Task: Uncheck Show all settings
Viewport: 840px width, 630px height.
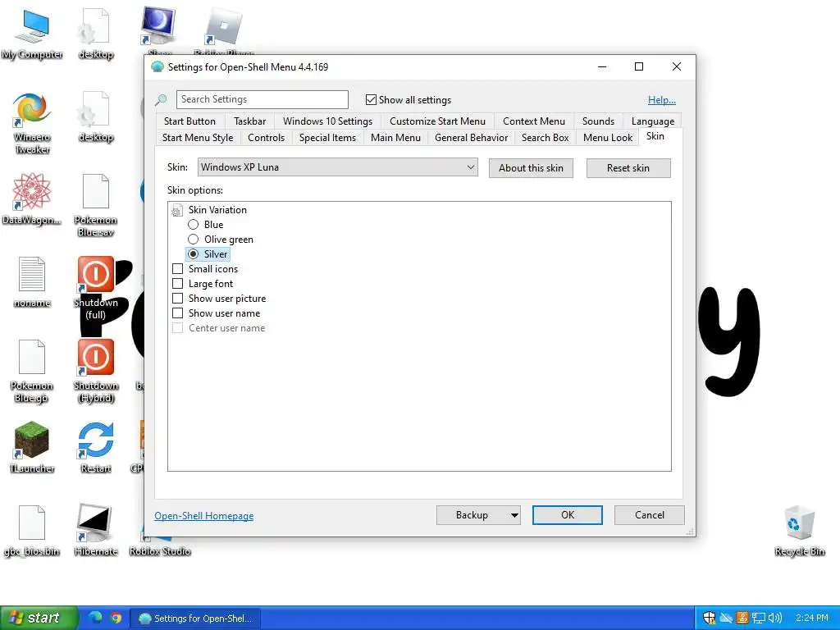Action: [x=371, y=99]
